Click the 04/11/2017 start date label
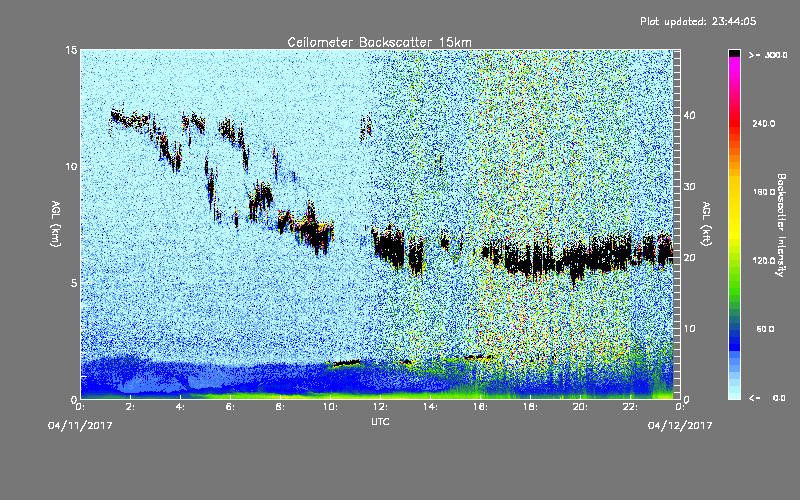800x500 pixels. (80, 426)
